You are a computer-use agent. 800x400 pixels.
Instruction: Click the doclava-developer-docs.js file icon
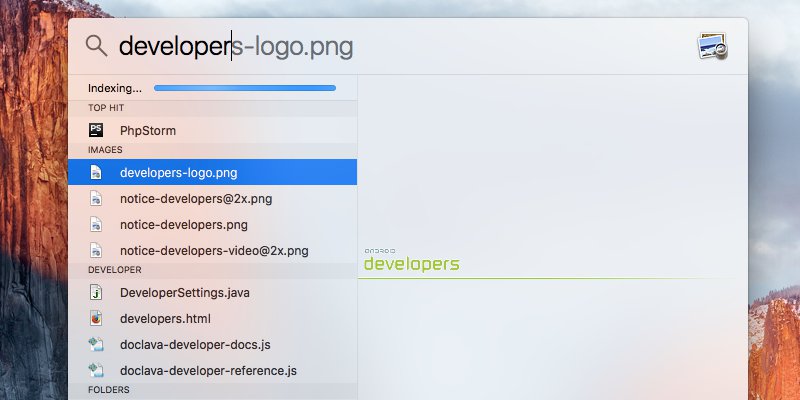(96, 345)
